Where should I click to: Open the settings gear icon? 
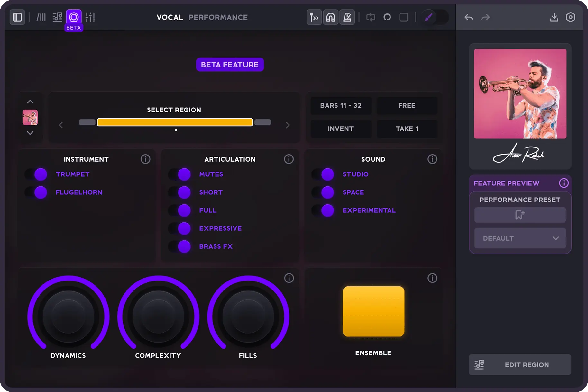(x=571, y=17)
